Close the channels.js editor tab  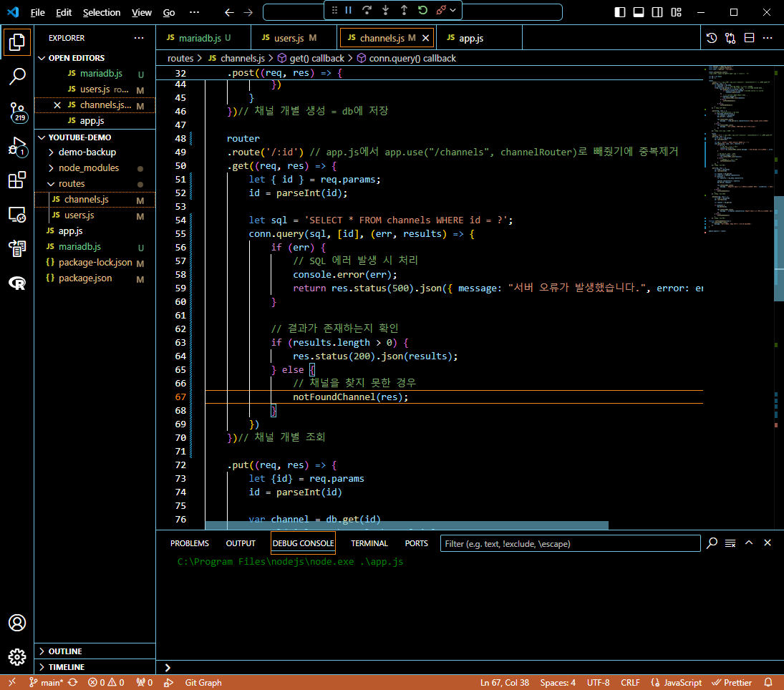click(x=425, y=38)
